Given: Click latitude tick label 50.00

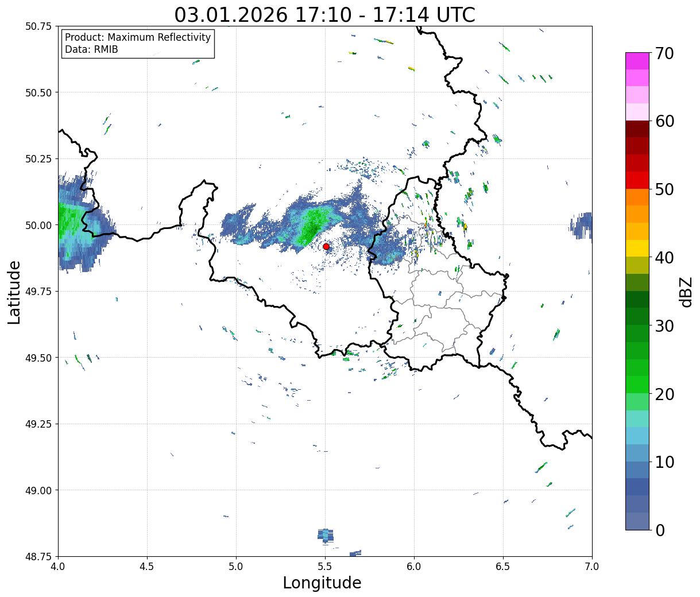Looking at the screenshot, I should pos(38,225).
